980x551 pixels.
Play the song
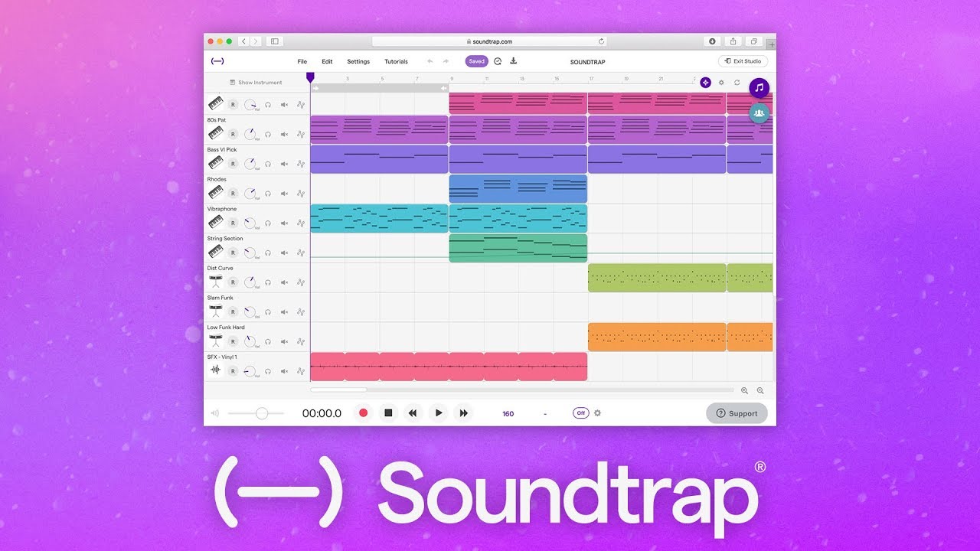pyautogui.click(x=439, y=412)
